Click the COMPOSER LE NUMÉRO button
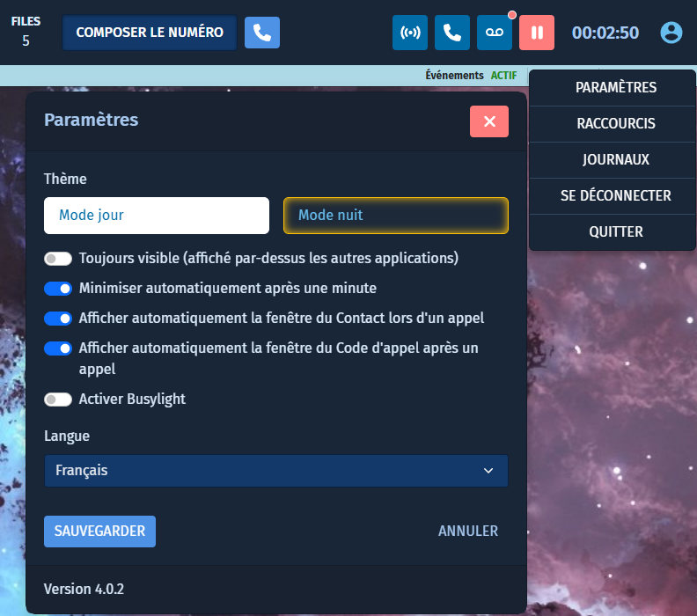The image size is (697, 616). coord(150,33)
